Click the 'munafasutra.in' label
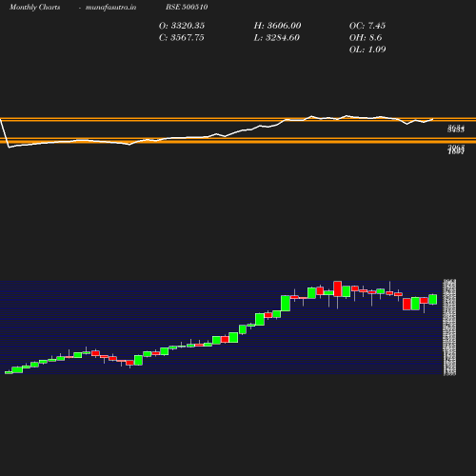Screen dimensions: 476x476 (x=110, y=8)
